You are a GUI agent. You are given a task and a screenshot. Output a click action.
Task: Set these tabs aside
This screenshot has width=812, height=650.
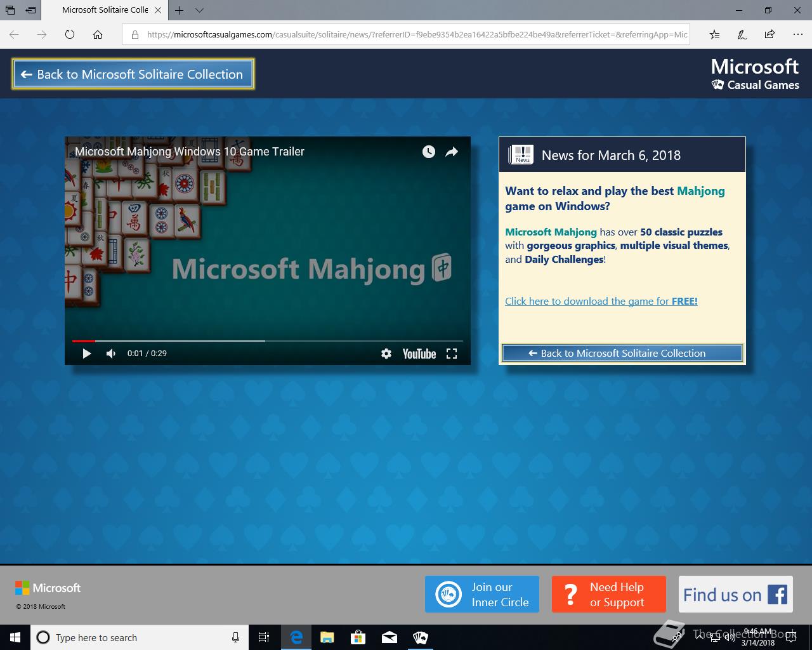(x=30, y=10)
